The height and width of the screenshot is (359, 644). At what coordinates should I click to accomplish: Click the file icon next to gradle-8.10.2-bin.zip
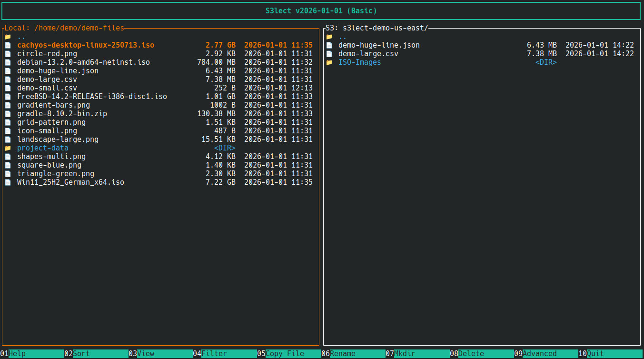[x=8, y=113]
